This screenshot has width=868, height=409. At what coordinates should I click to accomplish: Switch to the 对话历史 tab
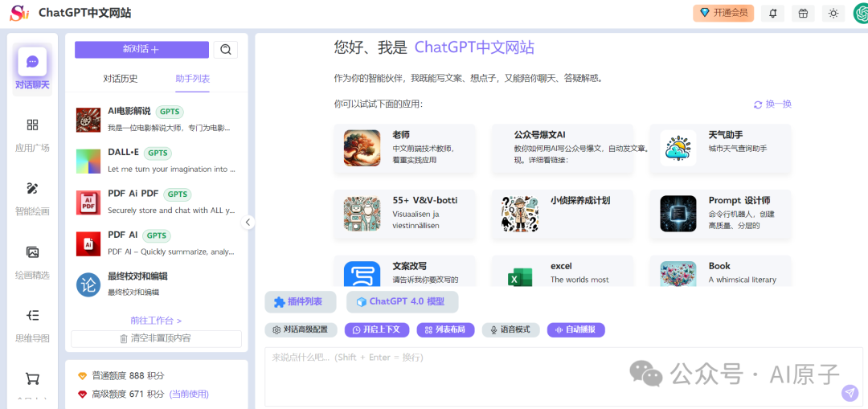(x=120, y=79)
